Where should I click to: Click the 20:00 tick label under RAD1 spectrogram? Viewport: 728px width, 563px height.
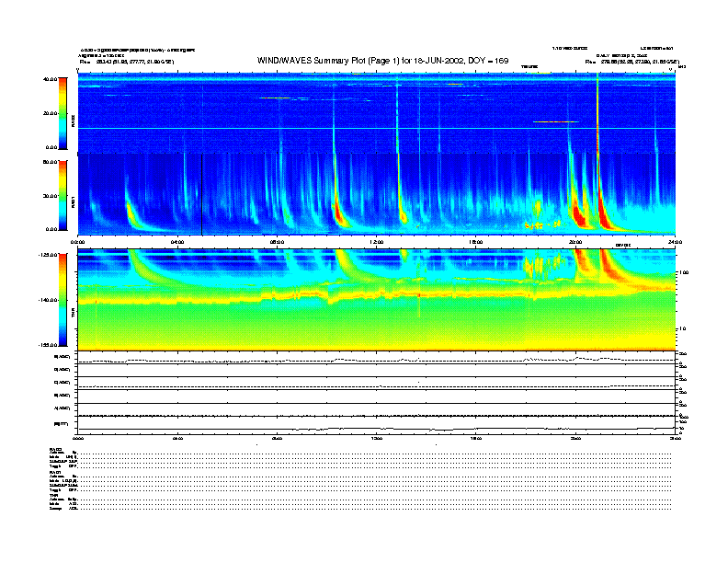(575, 242)
